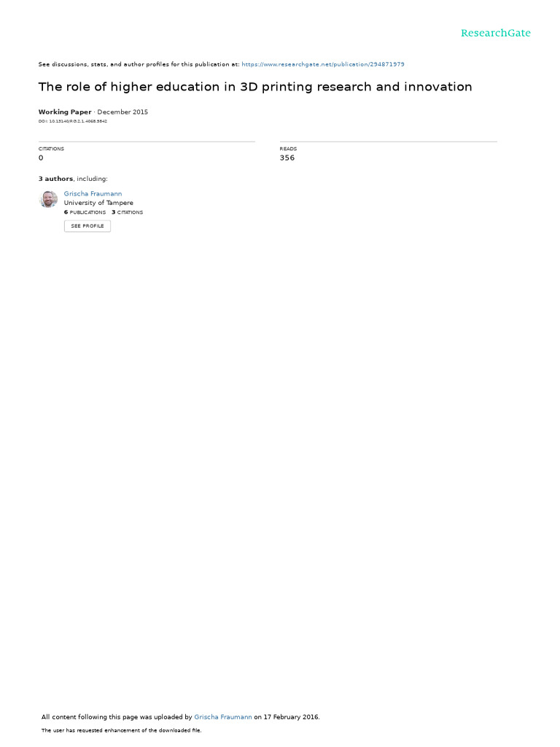Click Grischa Fraumann's profile photo
Image resolution: width=560 pixels, height=747 pixels.
point(48,199)
